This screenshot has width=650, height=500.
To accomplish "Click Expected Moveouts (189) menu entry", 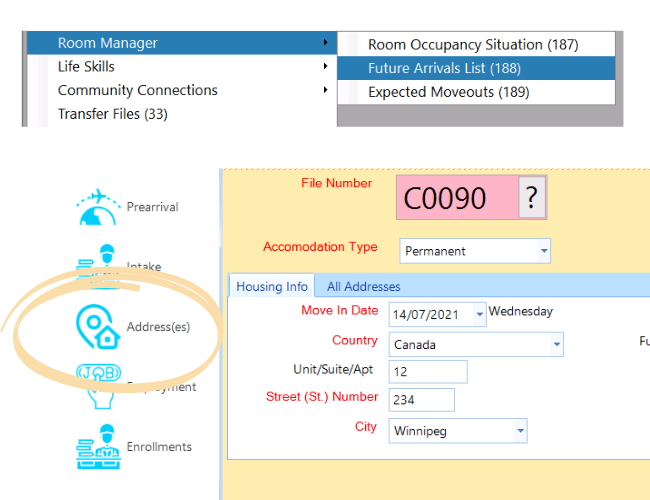I will (x=448, y=92).
